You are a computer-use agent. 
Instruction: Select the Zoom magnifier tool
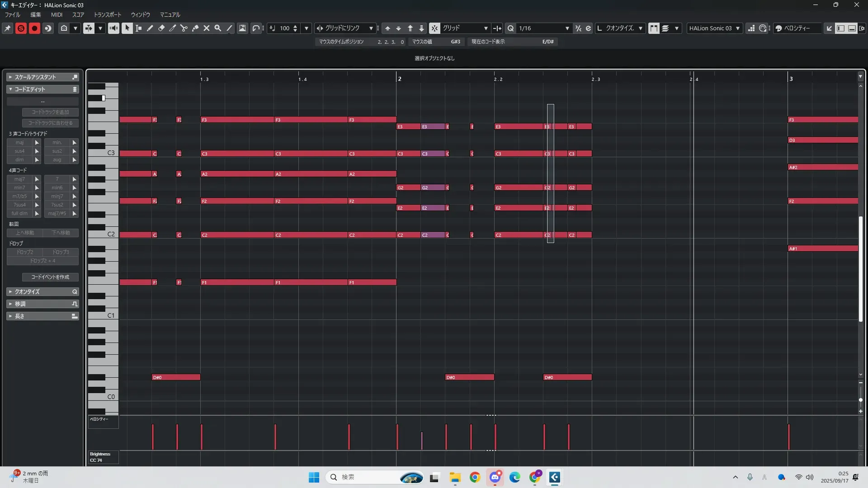[x=217, y=28]
